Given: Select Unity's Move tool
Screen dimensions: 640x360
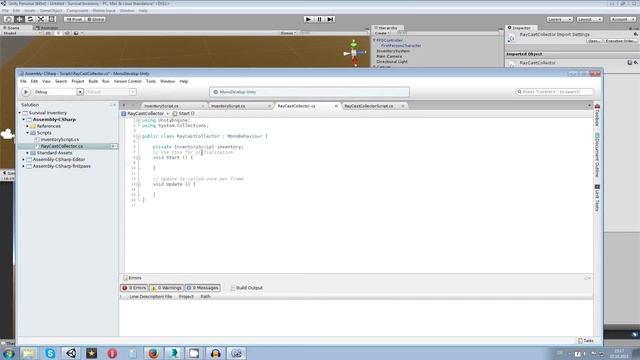Looking at the screenshot, I should tap(19, 19).
